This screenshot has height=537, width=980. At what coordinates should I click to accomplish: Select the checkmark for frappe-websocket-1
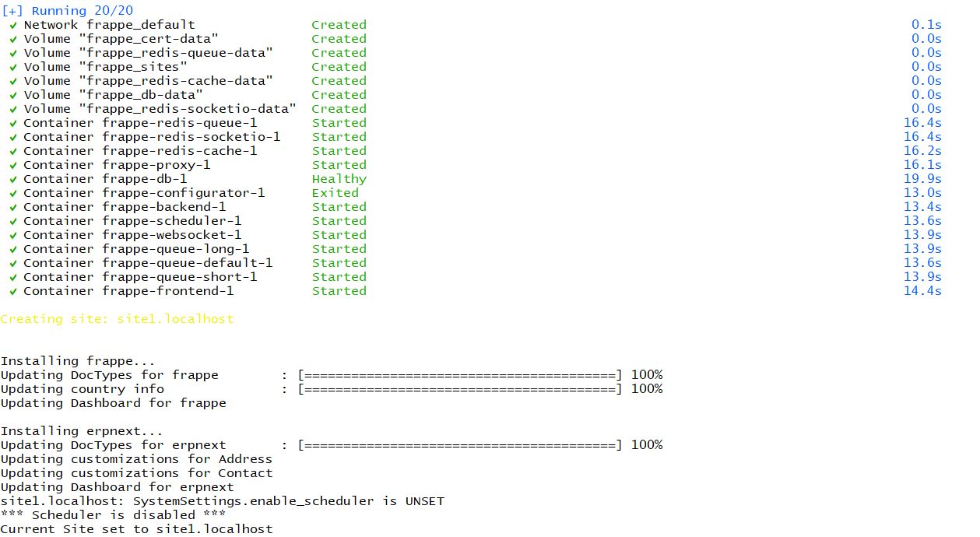click(12, 234)
